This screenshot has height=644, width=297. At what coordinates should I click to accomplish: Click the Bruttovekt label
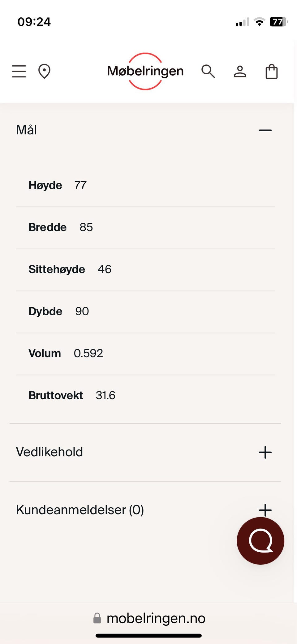click(56, 395)
